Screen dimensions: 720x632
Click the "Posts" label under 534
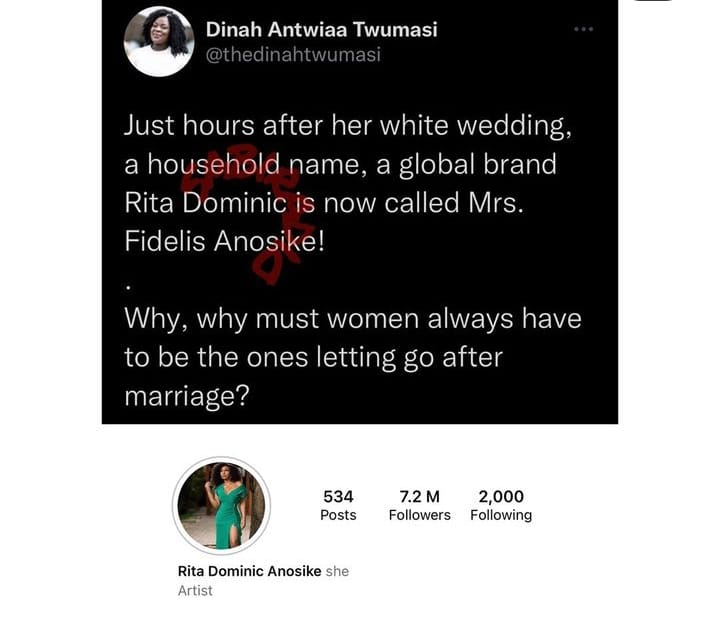(338, 515)
